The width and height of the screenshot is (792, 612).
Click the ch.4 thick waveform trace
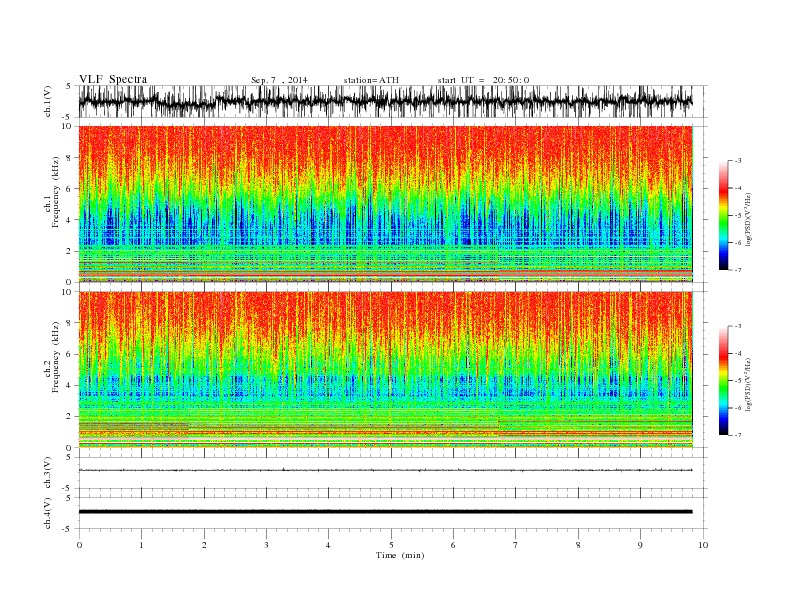(x=386, y=512)
